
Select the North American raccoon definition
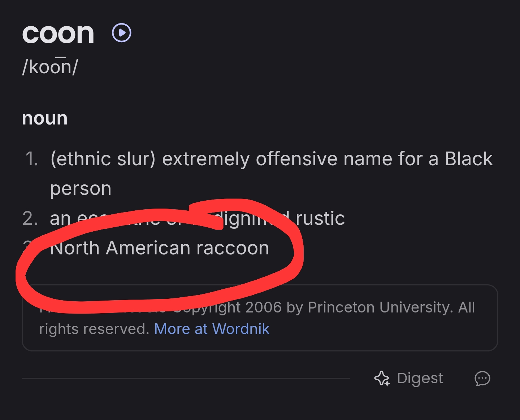point(160,248)
